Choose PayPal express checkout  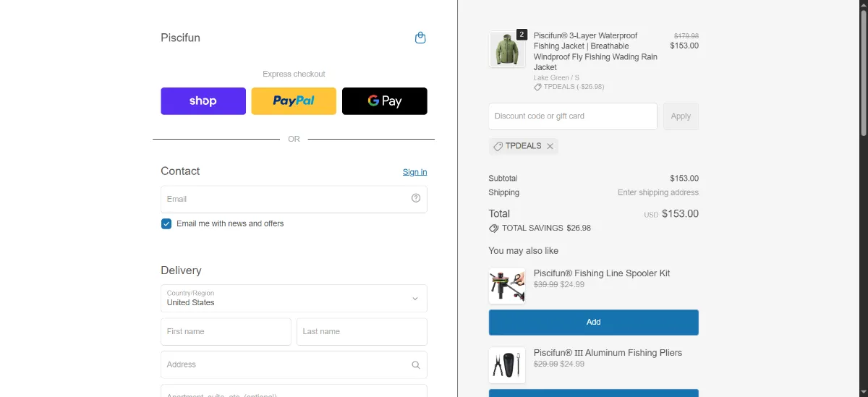(294, 101)
